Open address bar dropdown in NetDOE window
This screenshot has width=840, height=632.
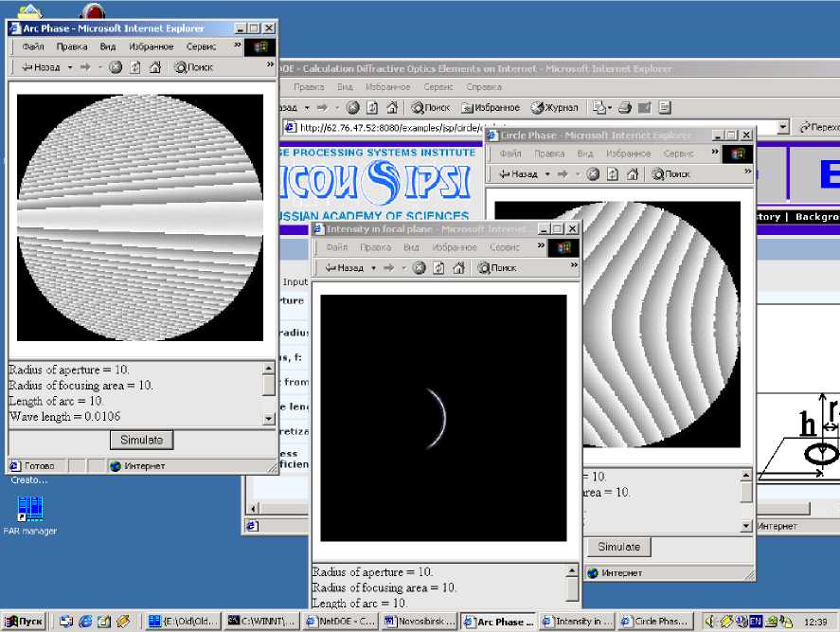pyautogui.click(x=783, y=127)
